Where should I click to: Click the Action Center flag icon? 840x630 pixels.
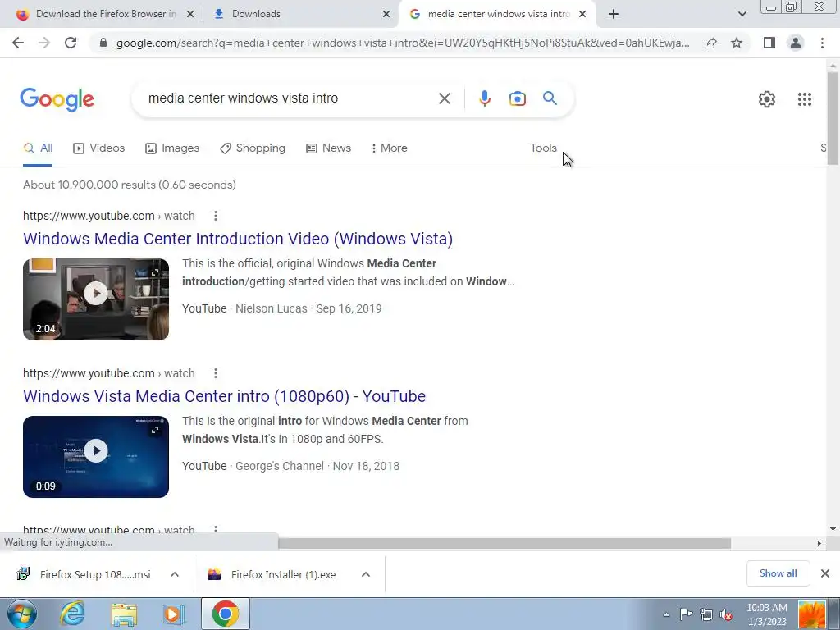[686, 614]
